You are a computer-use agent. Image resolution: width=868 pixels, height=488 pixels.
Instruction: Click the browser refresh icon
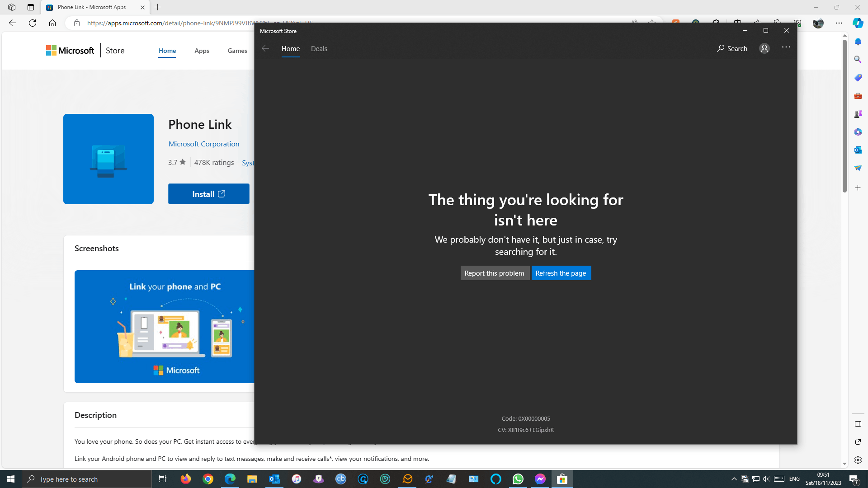[x=33, y=23]
